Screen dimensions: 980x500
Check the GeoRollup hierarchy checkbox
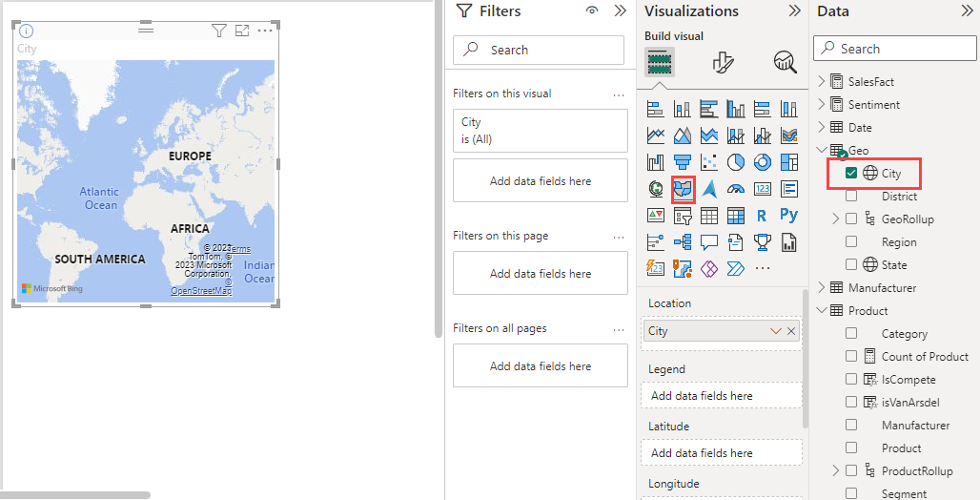(851, 219)
